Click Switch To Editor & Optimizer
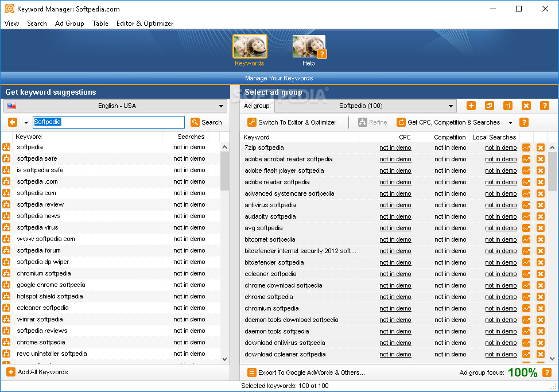This screenshot has height=392, width=559. click(292, 122)
